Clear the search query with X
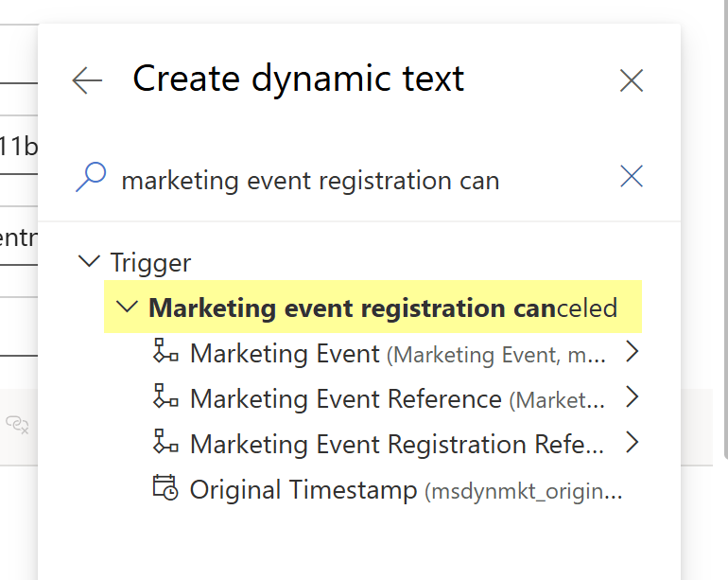The width and height of the screenshot is (728, 580). pyautogui.click(x=631, y=176)
